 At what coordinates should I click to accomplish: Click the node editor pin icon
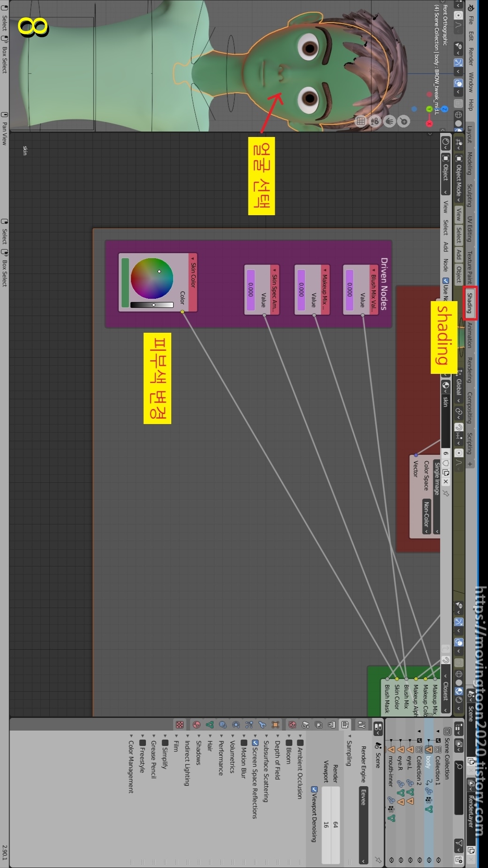pyautogui.click(x=446, y=493)
